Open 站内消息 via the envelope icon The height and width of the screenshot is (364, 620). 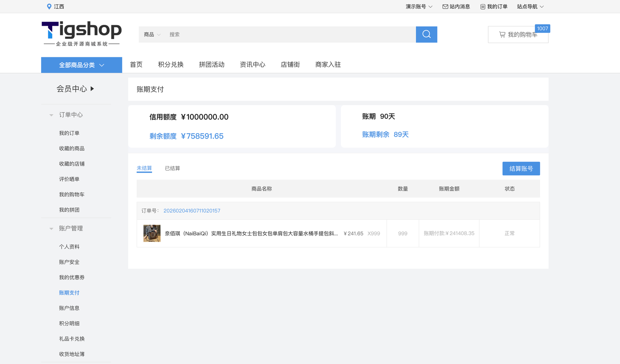tap(444, 6)
